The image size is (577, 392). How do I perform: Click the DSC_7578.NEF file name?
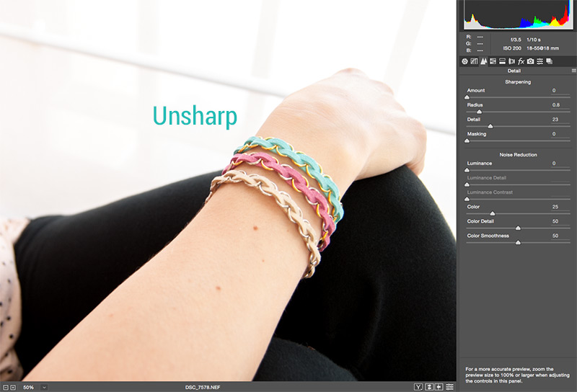pyautogui.click(x=203, y=387)
